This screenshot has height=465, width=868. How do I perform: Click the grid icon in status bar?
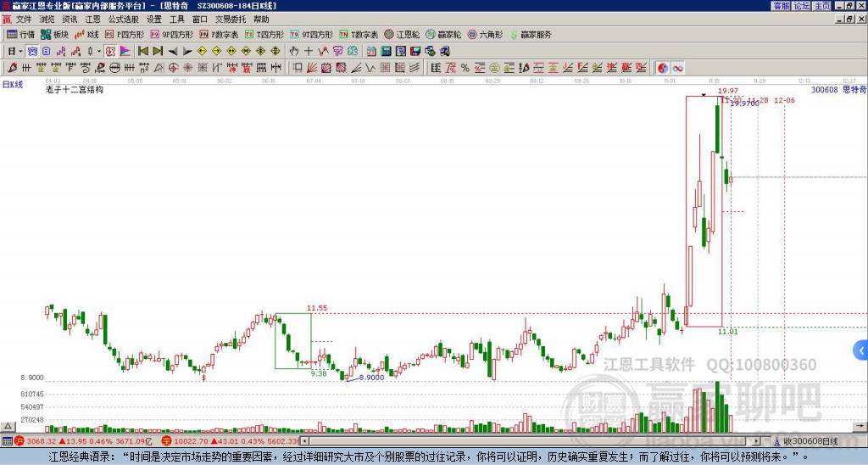(7, 441)
